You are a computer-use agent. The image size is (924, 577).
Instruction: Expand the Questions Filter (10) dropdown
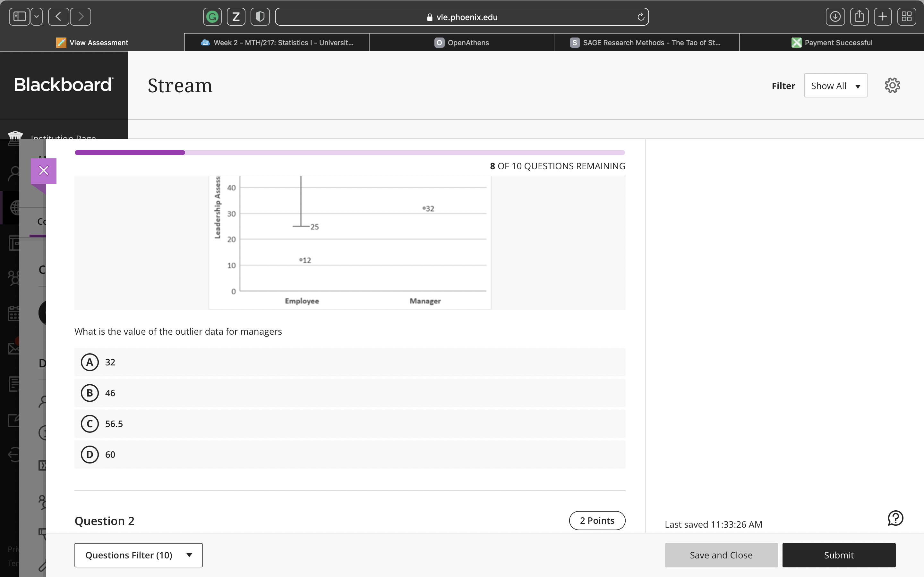pos(138,555)
